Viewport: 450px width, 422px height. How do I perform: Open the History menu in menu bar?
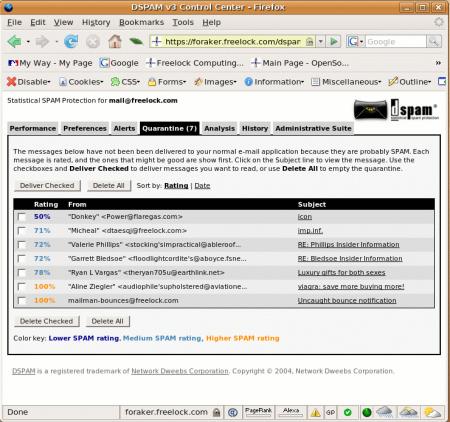tap(96, 22)
